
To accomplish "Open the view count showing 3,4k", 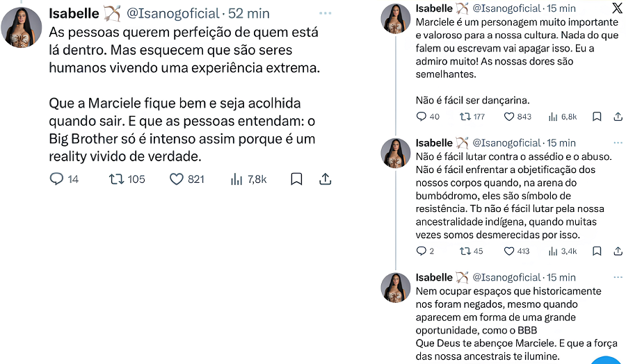I will tap(554, 251).
